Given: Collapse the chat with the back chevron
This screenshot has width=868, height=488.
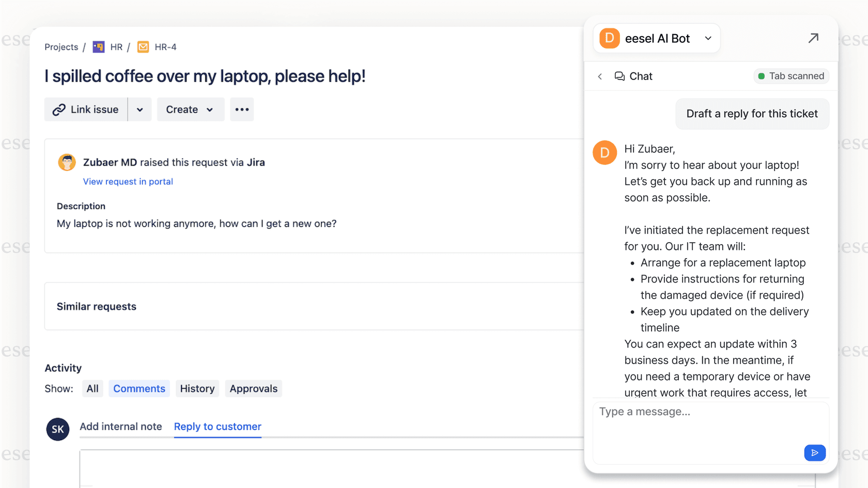Looking at the screenshot, I should tap(600, 76).
